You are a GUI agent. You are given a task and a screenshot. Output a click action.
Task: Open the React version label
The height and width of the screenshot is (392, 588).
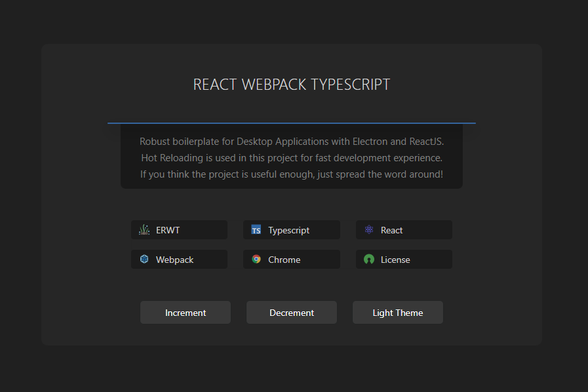[x=391, y=230]
